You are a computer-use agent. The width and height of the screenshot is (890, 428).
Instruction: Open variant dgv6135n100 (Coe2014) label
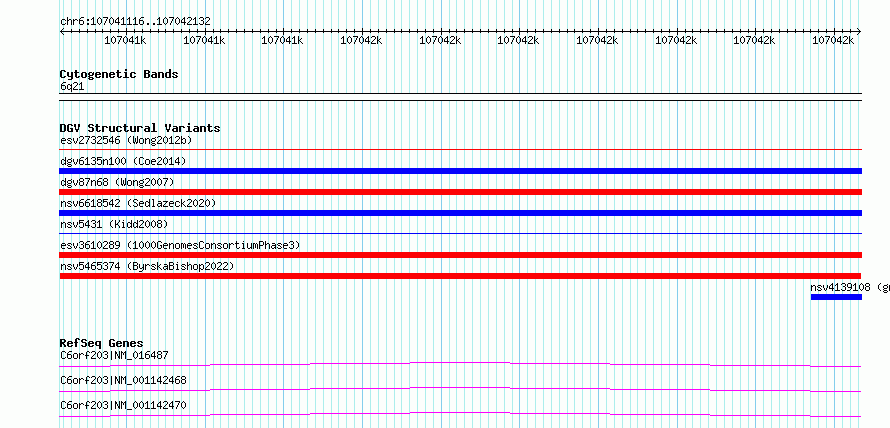123,161
